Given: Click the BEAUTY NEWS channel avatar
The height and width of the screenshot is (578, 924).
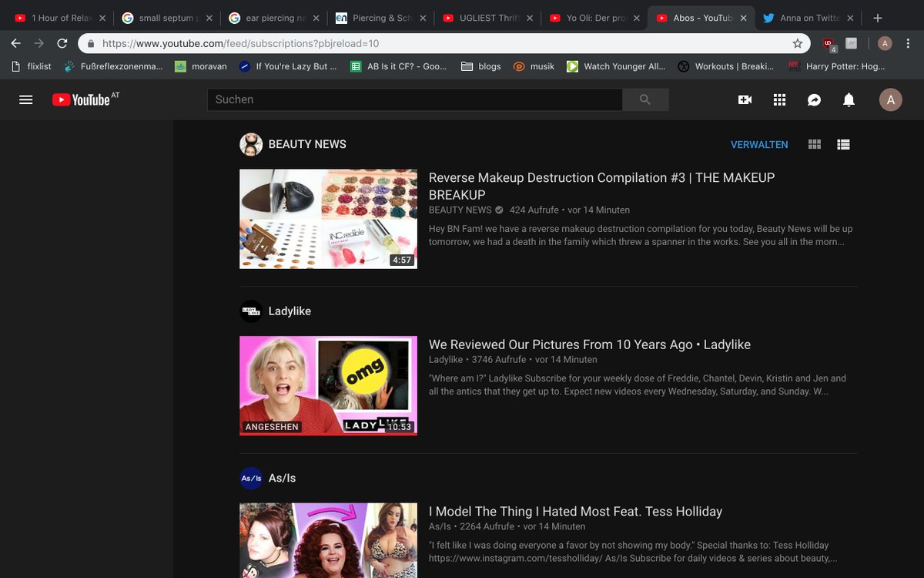Looking at the screenshot, I should [251, 144].
